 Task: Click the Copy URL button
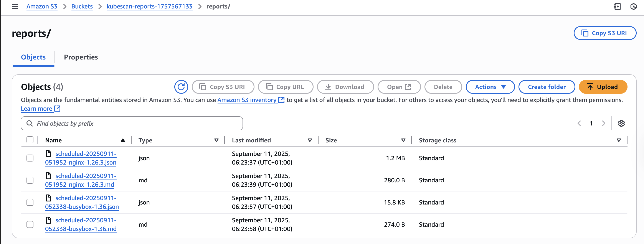286,87
